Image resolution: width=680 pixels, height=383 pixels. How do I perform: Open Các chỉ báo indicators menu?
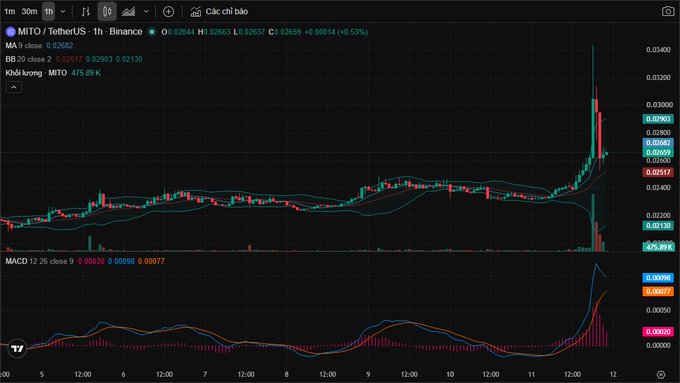coord(219,12)
